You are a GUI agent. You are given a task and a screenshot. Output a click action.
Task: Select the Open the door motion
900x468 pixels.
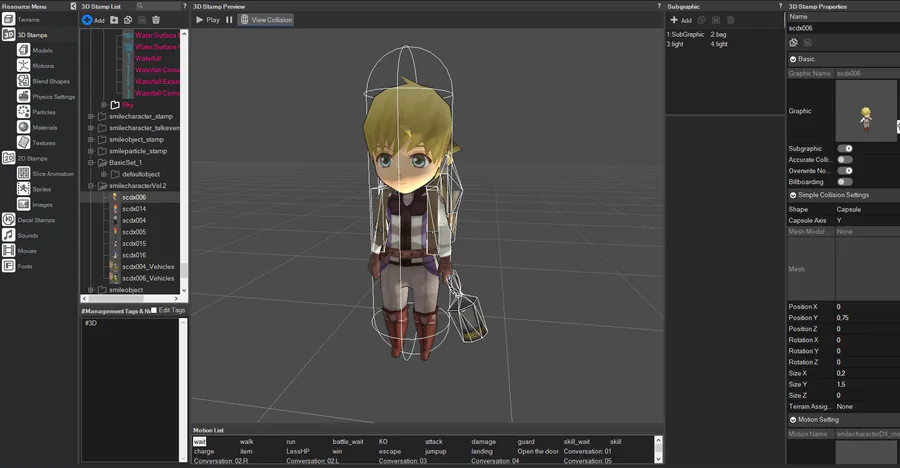pyautogui.click(x=538, y=451)
